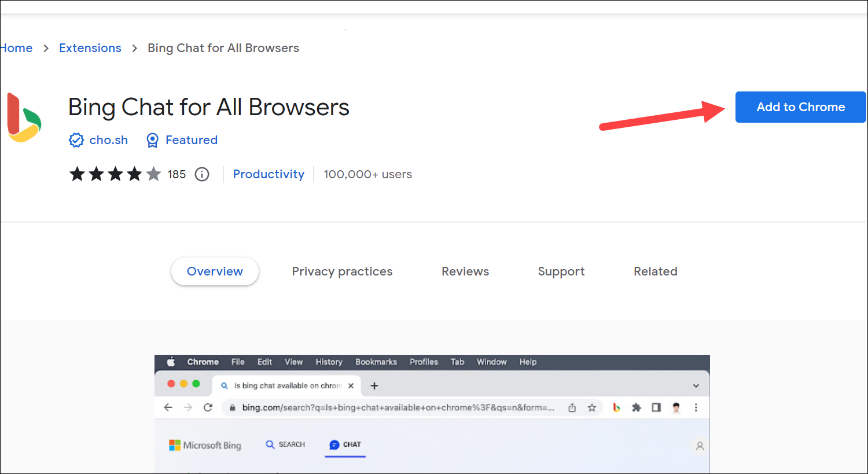Click the verified publisher badge icon
The height and width of the screenshot is (474, 868).
(76, 140)
